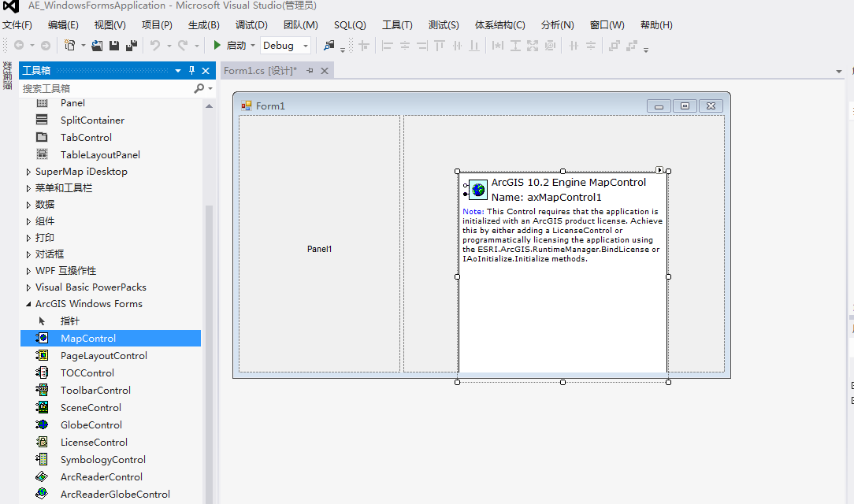
Task: Click the Undo arrow icon
Action: click(x=155, y=46)
